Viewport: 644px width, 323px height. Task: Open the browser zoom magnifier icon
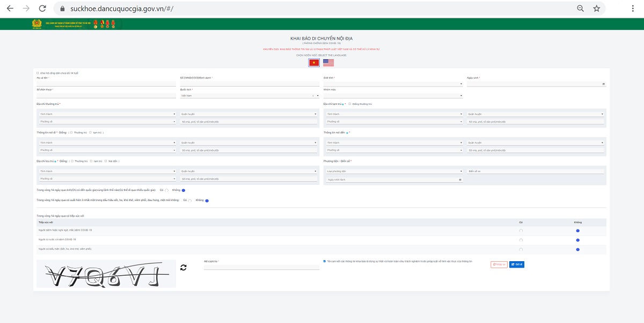coord(580,9)
